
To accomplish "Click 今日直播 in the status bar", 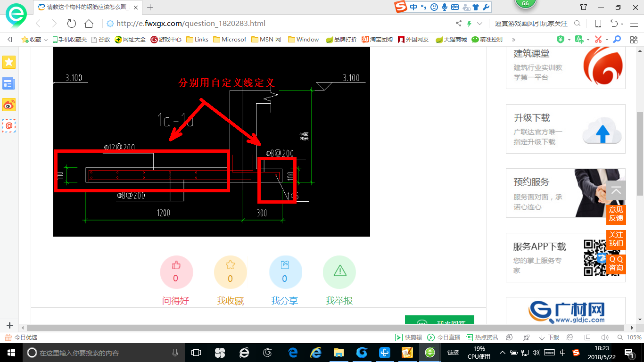I will click(444, 337).
